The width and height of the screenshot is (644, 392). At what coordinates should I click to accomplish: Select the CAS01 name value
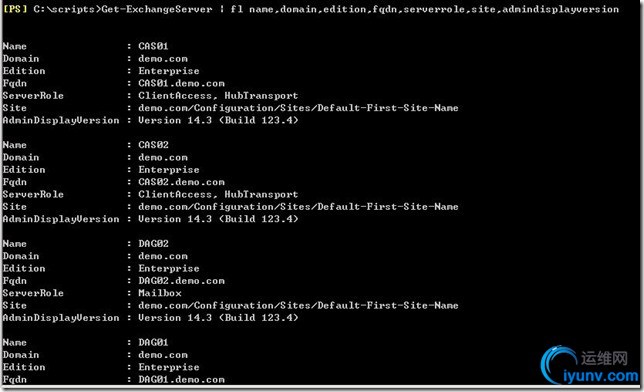(x=153, y=46)
